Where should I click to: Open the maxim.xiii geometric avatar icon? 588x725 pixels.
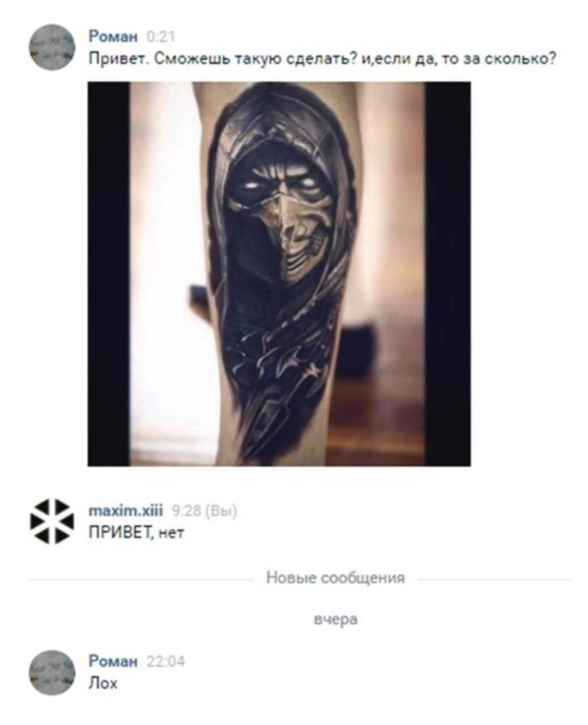pyautogui.click(x=52, y=522)
